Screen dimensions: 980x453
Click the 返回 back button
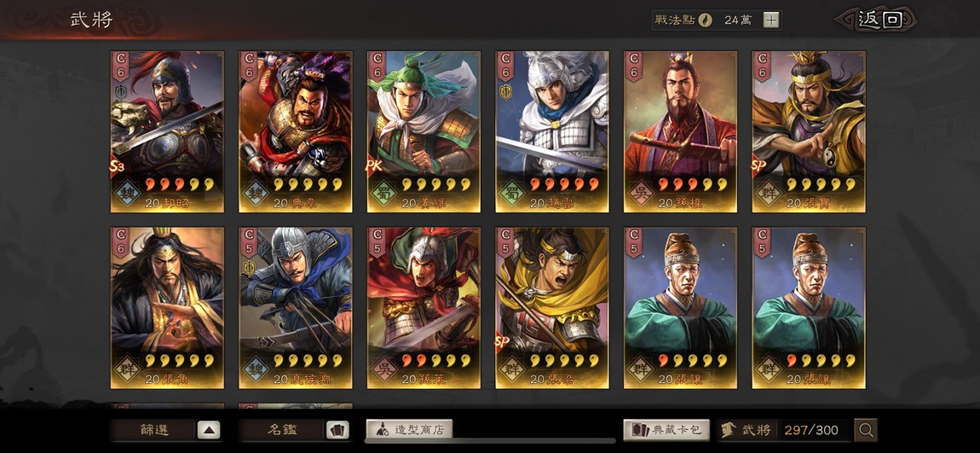[879, 20]
